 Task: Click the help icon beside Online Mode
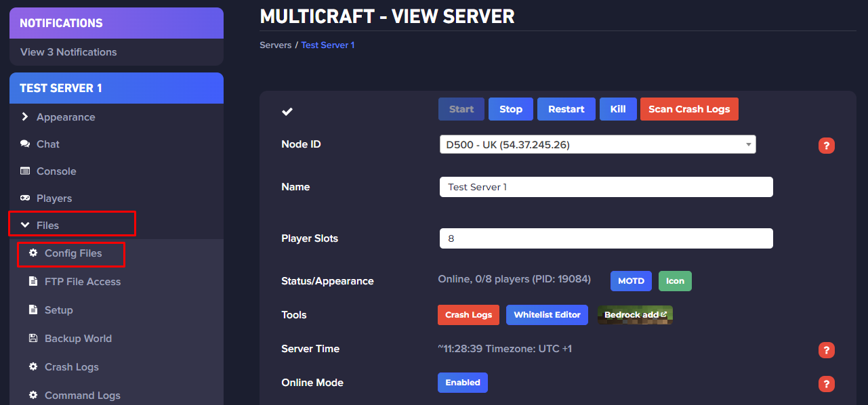826,384
